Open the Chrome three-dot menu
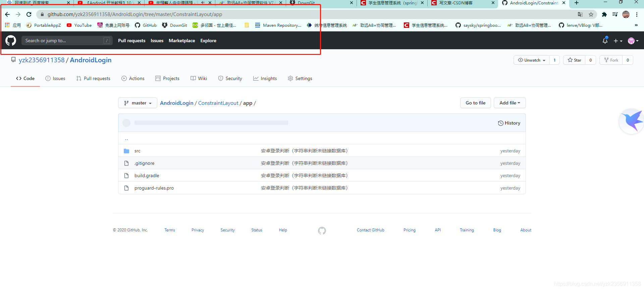 (637, 14)
